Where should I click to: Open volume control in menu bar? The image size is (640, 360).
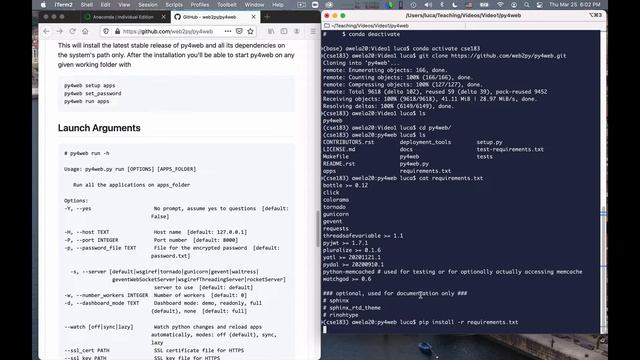click(428, 5)
